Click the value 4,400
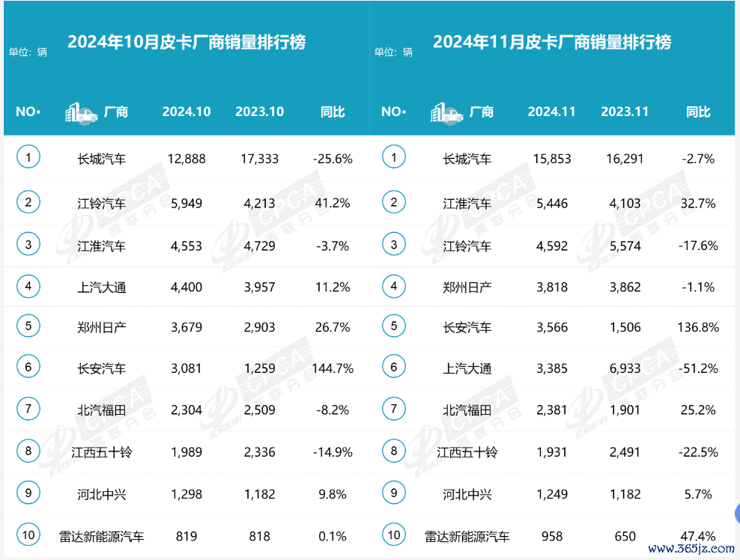The image size is (740, 560). [186, 287]
